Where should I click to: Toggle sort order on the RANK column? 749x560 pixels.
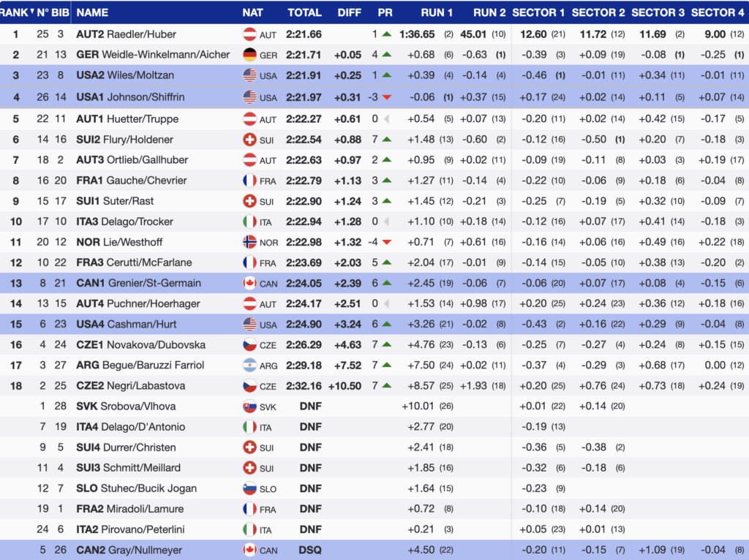coord(18,12)
